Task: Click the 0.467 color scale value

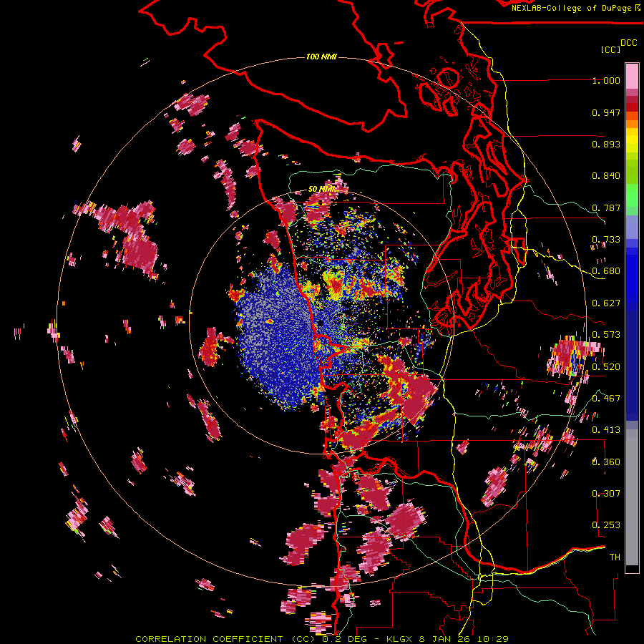Action: click(606, 398)
